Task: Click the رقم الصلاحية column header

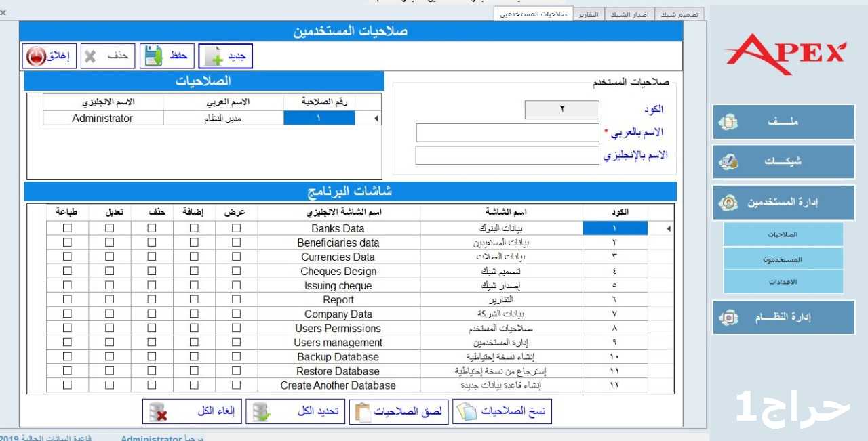Action: click(x=319, y=102)
